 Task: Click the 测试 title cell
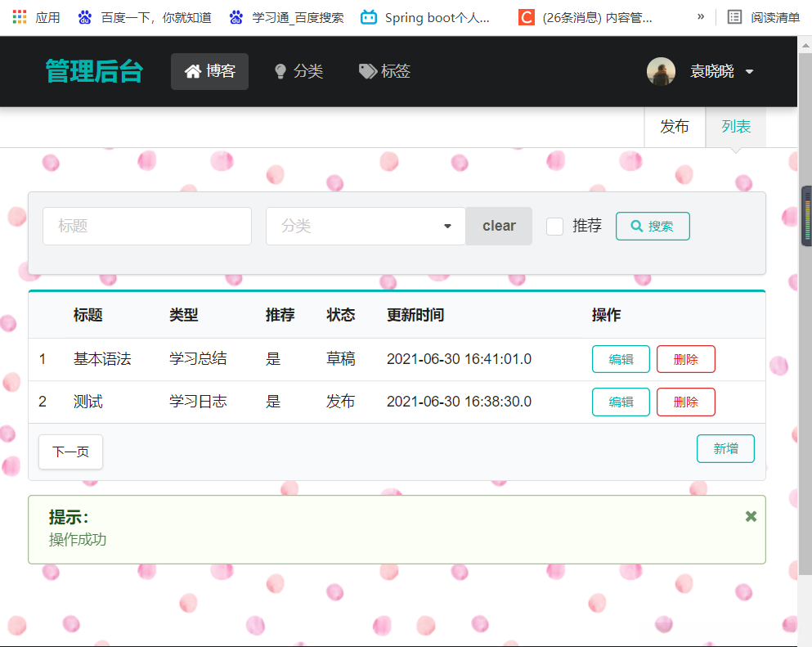click(x=88, y=402)
